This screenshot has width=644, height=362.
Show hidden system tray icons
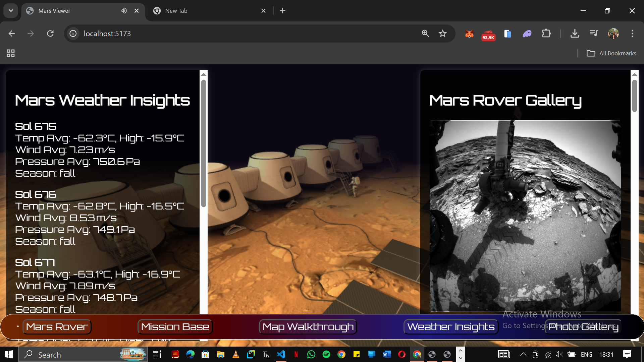523,354
